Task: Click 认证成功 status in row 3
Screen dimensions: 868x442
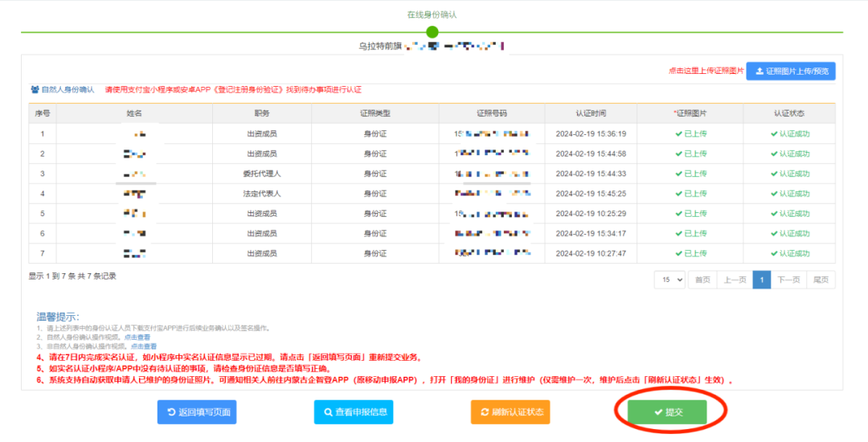Action: pos(790,174)
